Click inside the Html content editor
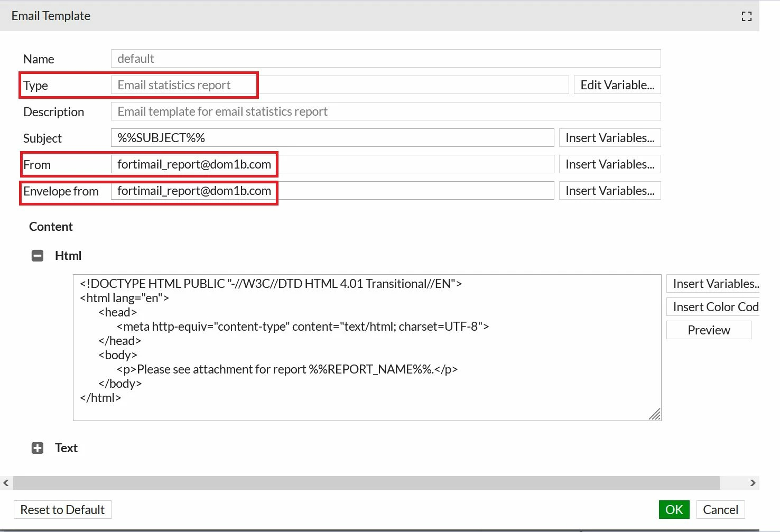The image size is (780, 532). tap(367, 348)
